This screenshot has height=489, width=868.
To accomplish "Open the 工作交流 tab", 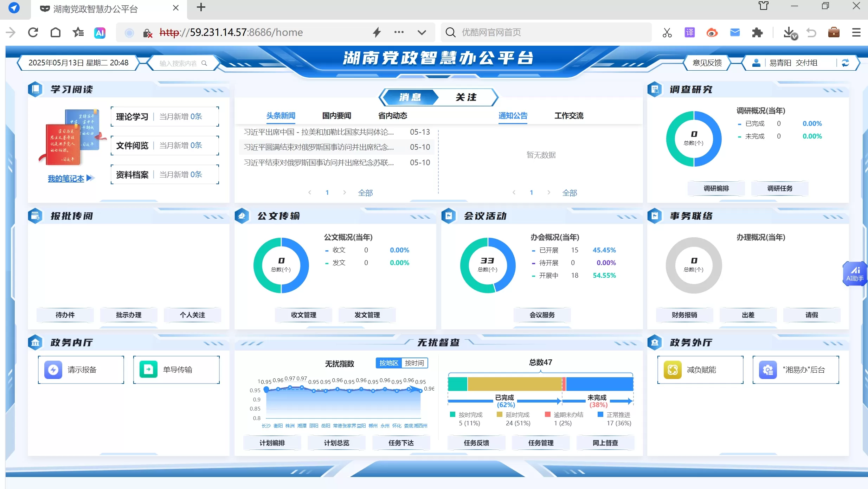I will pyautogui.click(x=568, y=116).
